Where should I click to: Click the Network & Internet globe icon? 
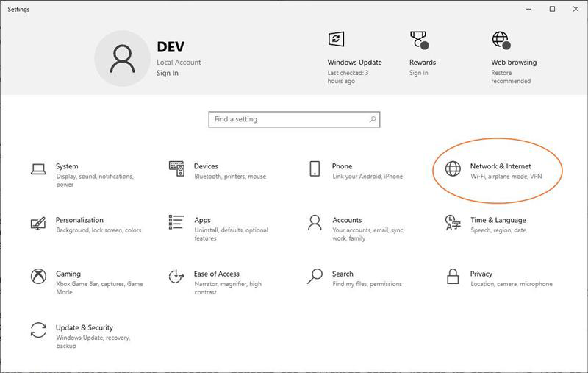[453, 169]
